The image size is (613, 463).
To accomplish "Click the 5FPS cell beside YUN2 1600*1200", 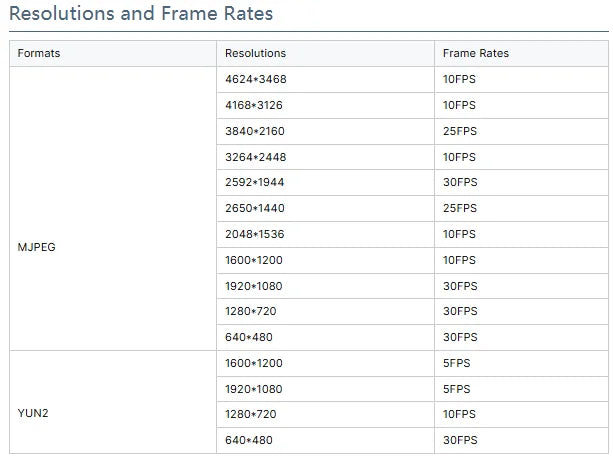I will tap(522, 363).
